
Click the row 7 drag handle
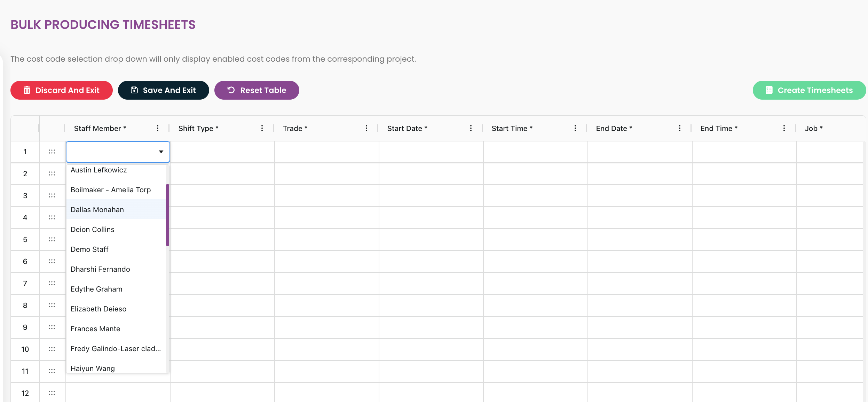point(52,283)
